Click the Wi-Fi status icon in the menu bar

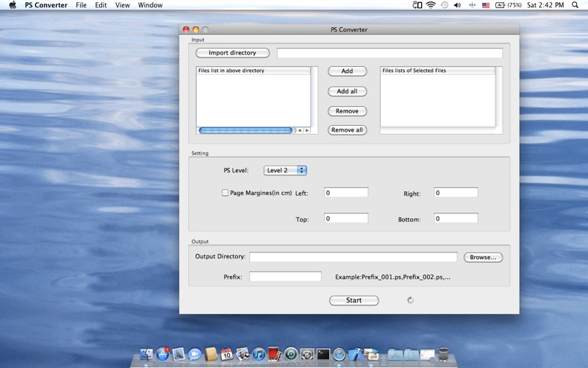pyautogui.click(x=431, y=5)
